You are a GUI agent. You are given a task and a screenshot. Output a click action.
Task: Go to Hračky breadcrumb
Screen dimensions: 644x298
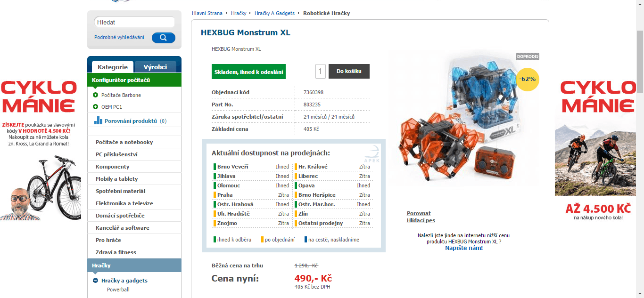click(239, 13)
